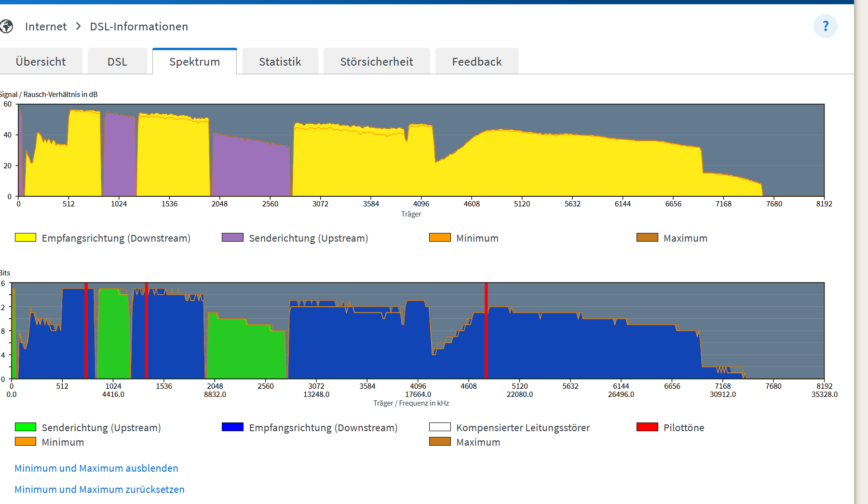The width and height of the screenshot is (868, 504).
Task: Open the Feedback tab
Action: (477, 61)
